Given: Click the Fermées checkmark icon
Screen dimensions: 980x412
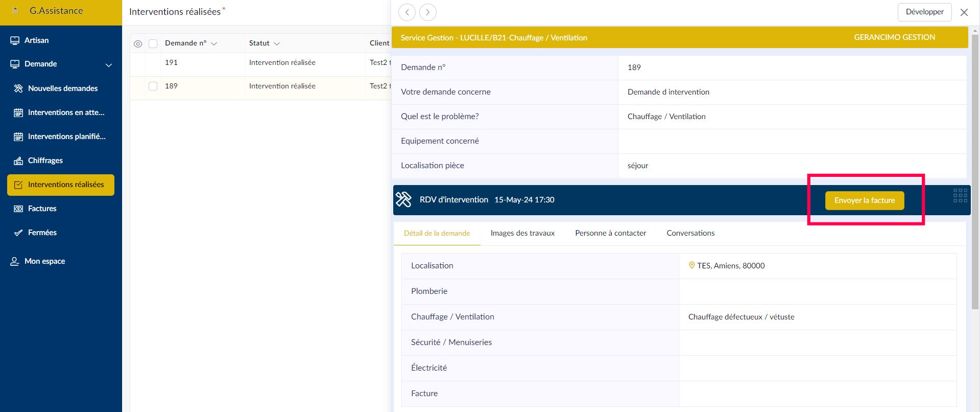Looking at the screenshot, I should [18, 233].
